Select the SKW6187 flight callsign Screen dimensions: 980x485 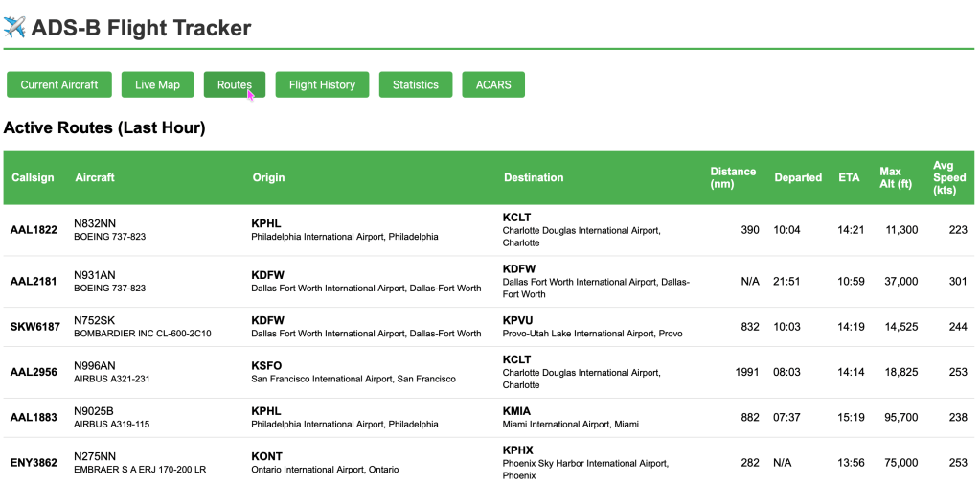coord(35,326)
